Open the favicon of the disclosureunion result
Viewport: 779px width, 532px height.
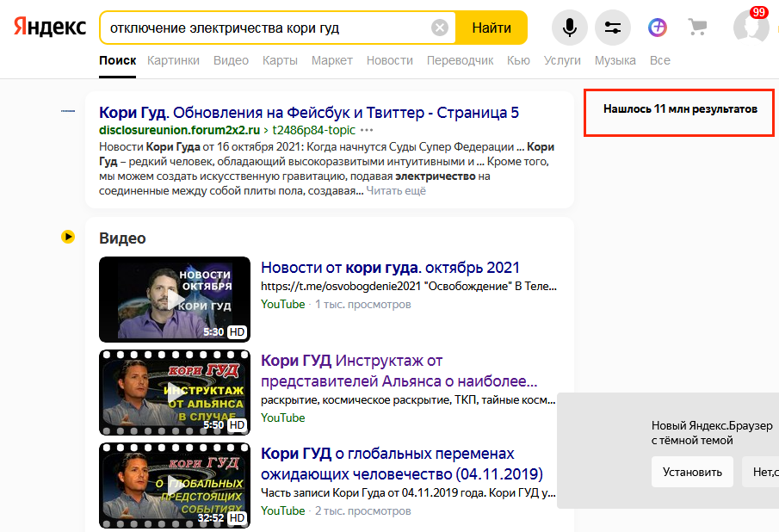(68, 111)
